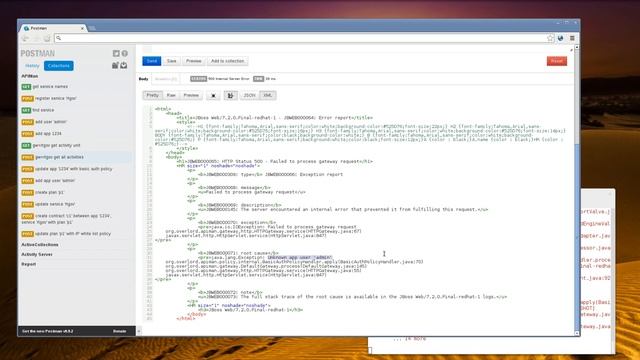
Task: Click the Donate link in sidebar footer
Action: [x=120, y=331]
